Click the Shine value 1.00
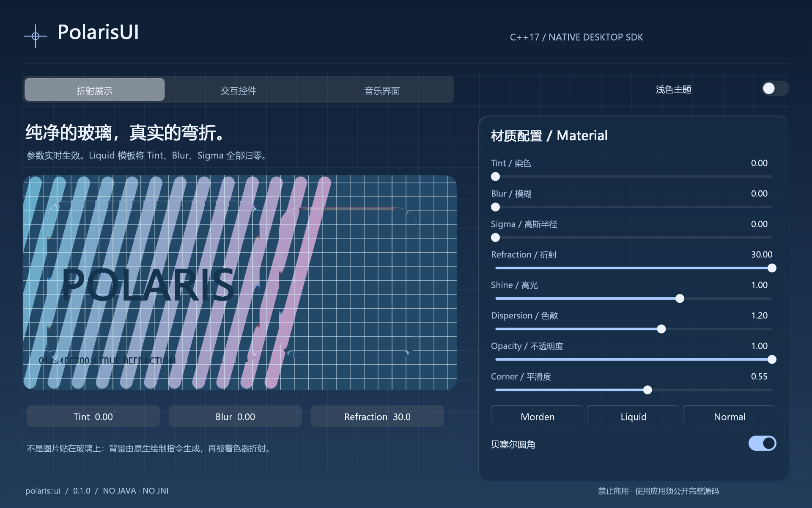 [759, 285]
